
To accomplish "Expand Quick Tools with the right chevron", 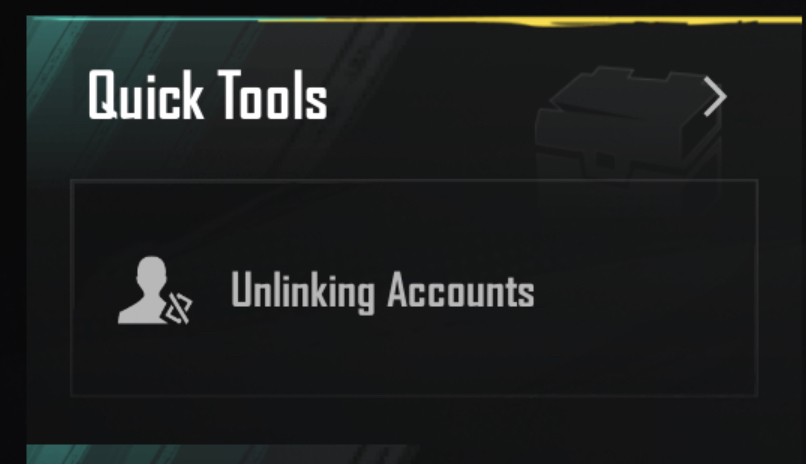I will (715, 97).
